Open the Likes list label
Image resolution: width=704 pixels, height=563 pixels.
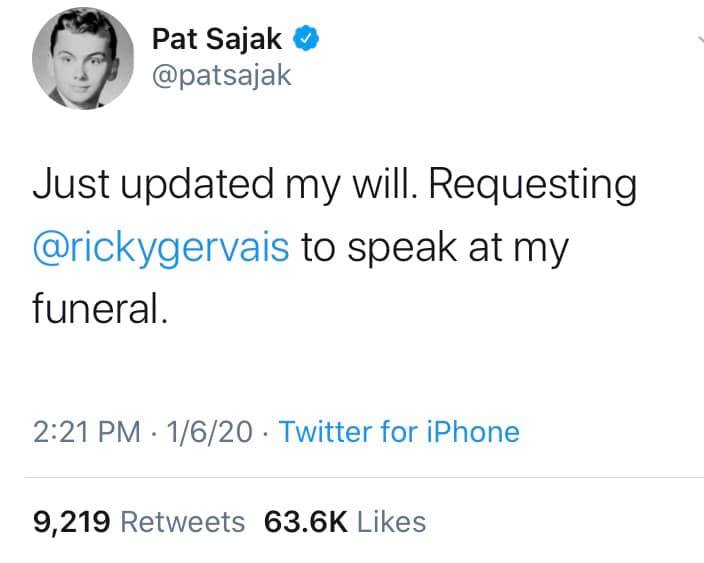click(392, 522)
